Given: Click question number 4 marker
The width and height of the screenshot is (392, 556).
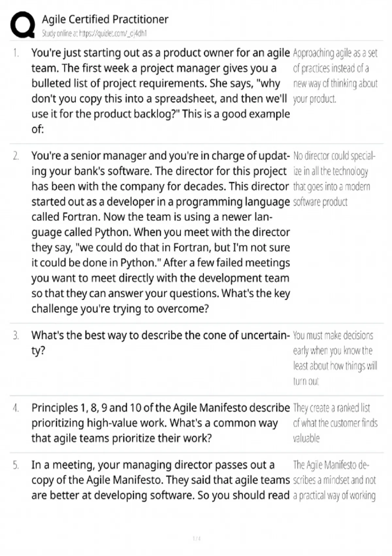Looking at the screenshot, I should [16, 408].
